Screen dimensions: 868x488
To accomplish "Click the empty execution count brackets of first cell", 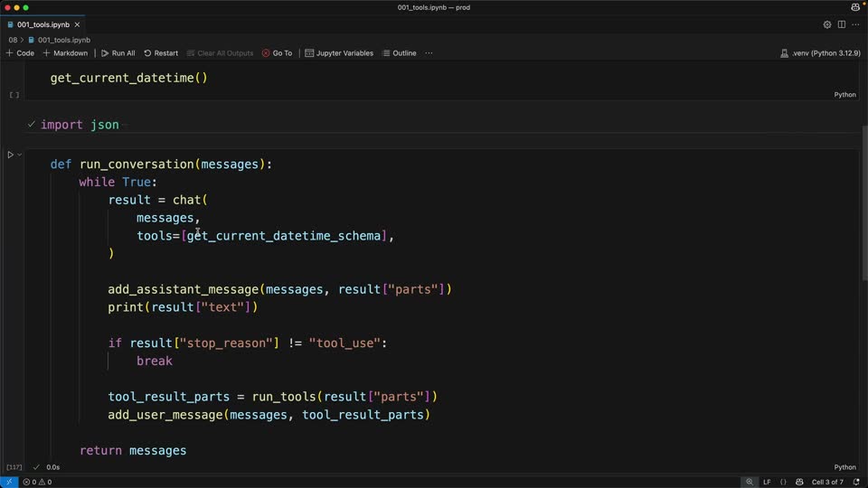I will [14, 95].
